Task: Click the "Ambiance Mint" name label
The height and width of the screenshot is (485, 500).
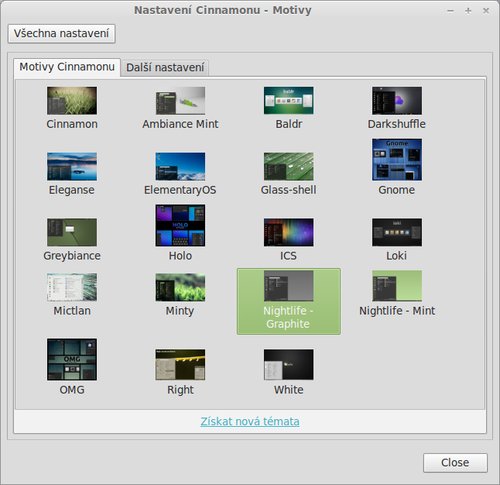Action: tap(180, 124)
